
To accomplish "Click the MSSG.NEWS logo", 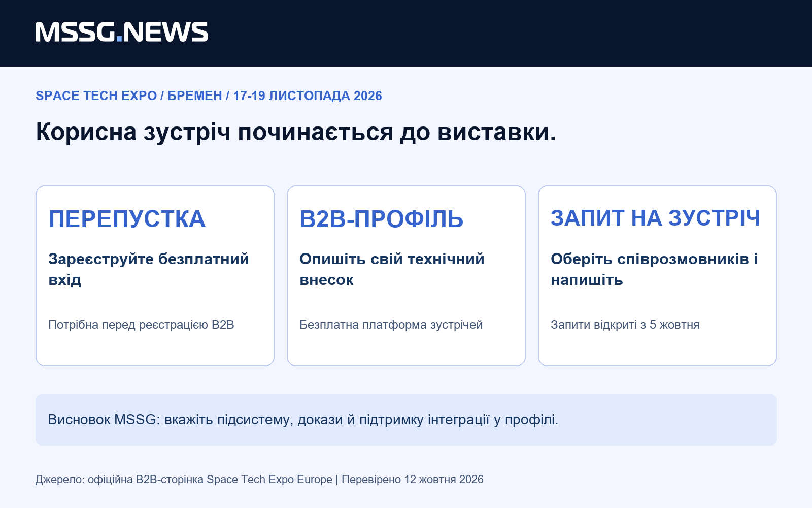I will click(122, 32).
